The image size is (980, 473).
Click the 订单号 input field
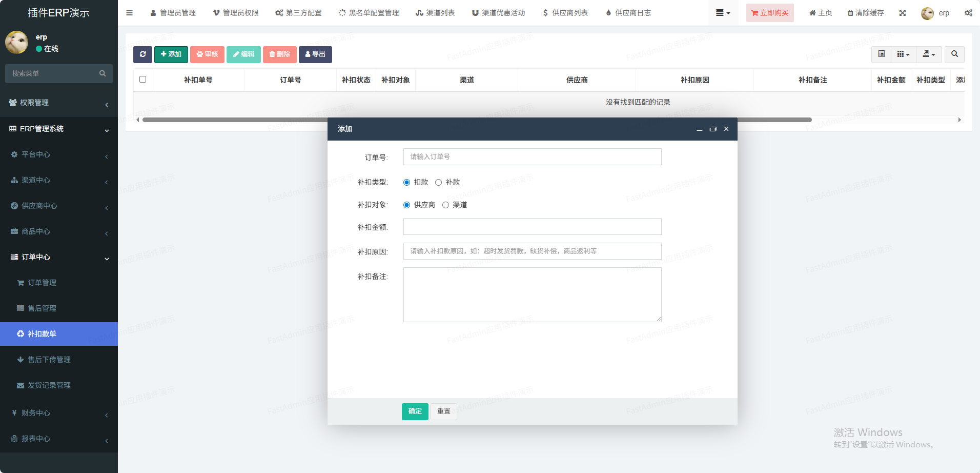tap(532, 157)
